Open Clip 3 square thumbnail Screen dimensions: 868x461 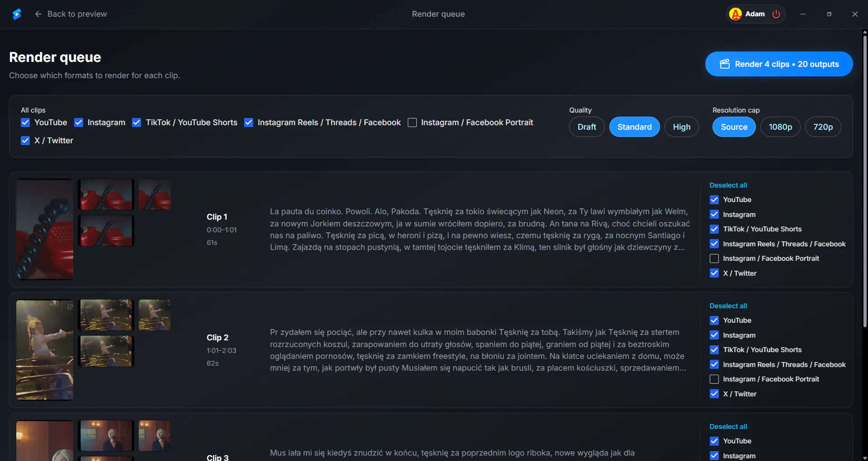(x=155, y=436)
